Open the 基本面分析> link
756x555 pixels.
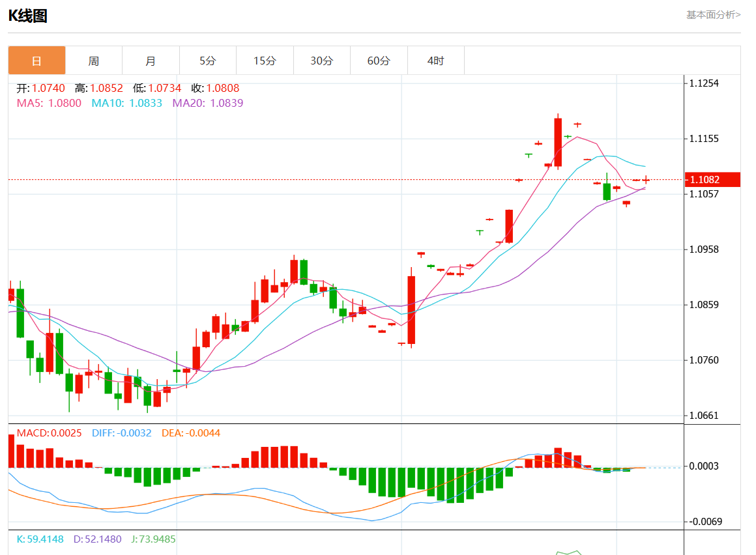(713, 15)
